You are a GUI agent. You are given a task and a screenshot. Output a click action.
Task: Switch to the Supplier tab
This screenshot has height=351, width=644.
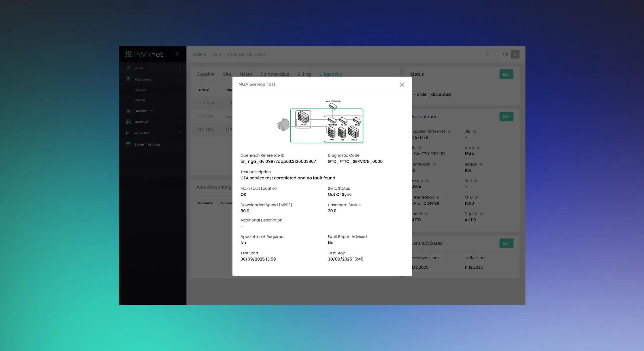(x=205, y=74)
